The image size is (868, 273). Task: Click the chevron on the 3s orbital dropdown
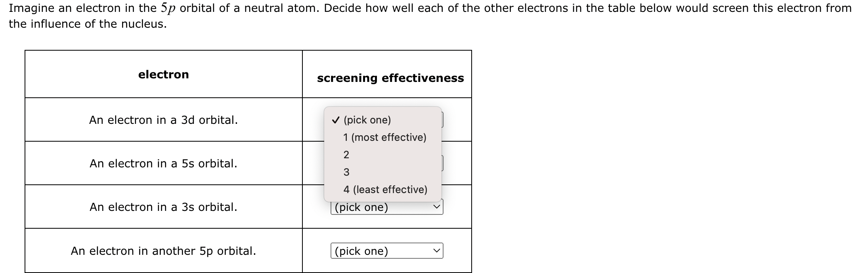[436, 207]
